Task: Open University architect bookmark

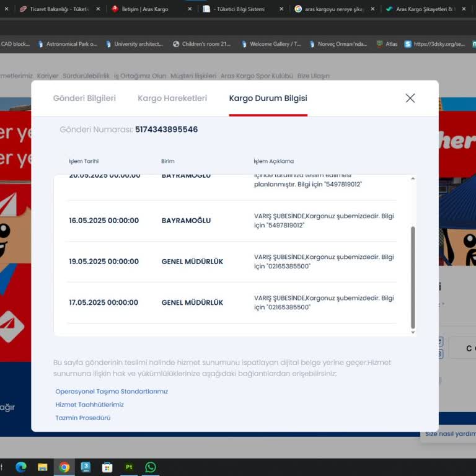Action: (x=134, y=44)
